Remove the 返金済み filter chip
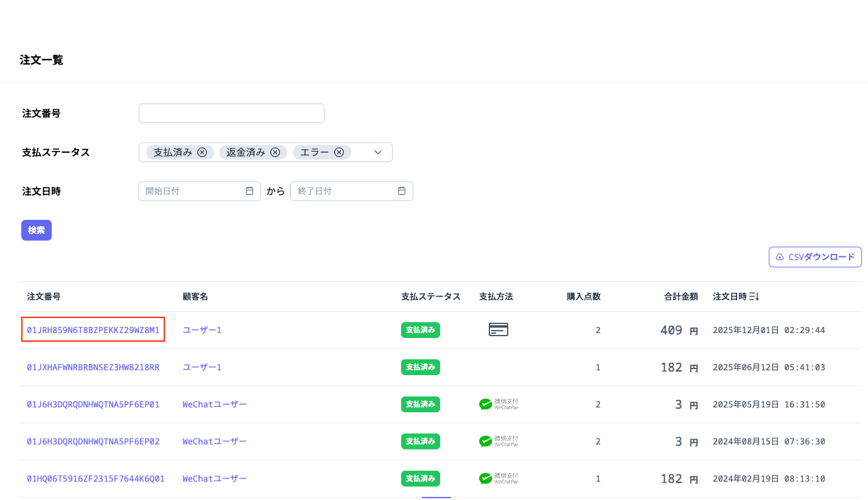 pyautogui.click(x=275, y=152)
